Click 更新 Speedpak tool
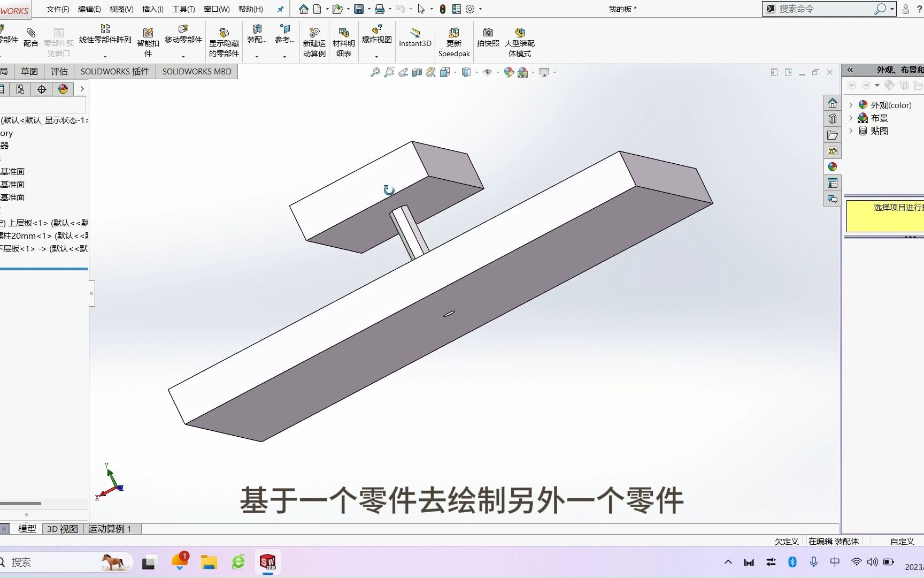Screen dimensions: 924x578 click(454, 43)
